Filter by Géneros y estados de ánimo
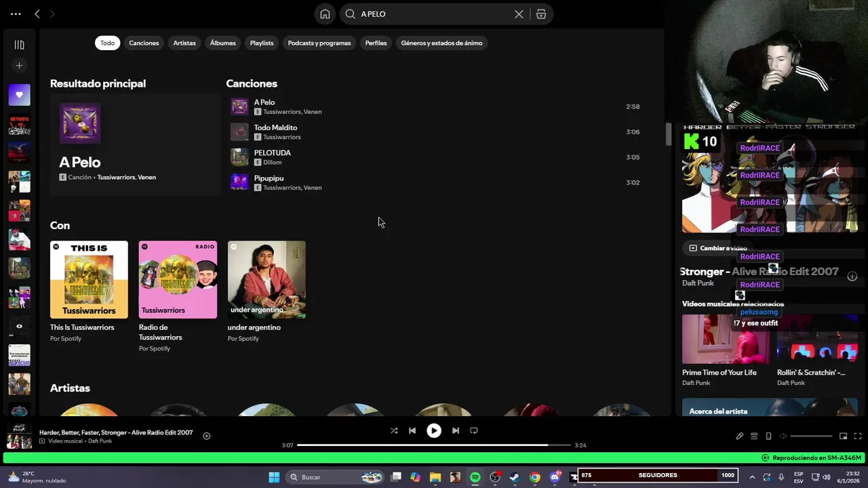 pos(441,43)
